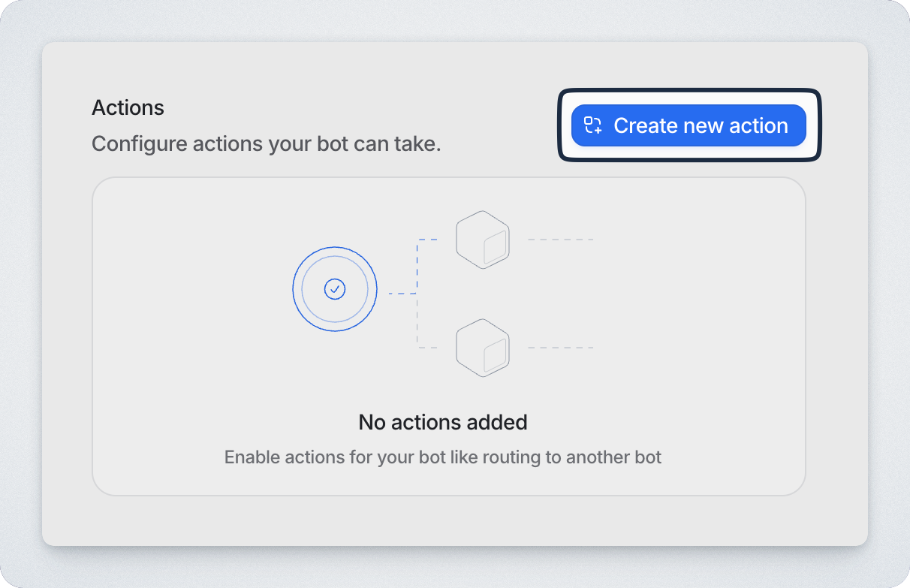The width and height of the screenshot is (910, 588).
Task: Click the dashed line right of upper cube
Action: click(560, 240)
